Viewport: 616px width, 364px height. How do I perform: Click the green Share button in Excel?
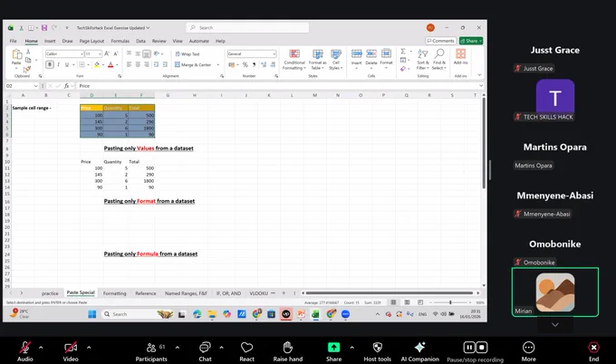click(471, 41)
